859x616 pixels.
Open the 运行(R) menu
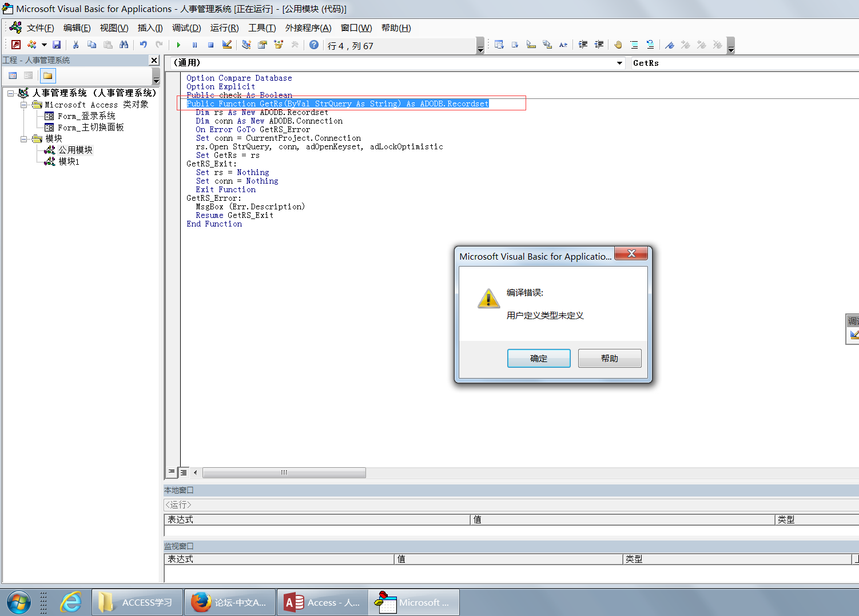[x=224, y=28]
